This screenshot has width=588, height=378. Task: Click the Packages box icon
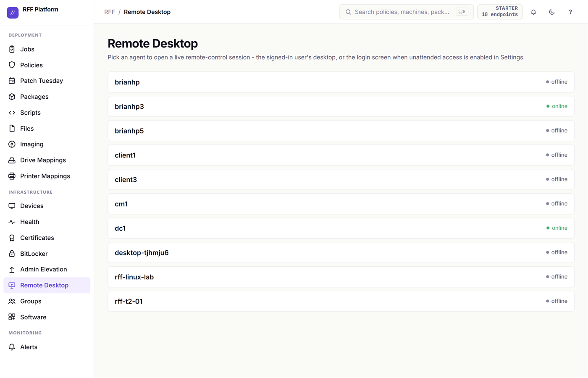[12, 97]
